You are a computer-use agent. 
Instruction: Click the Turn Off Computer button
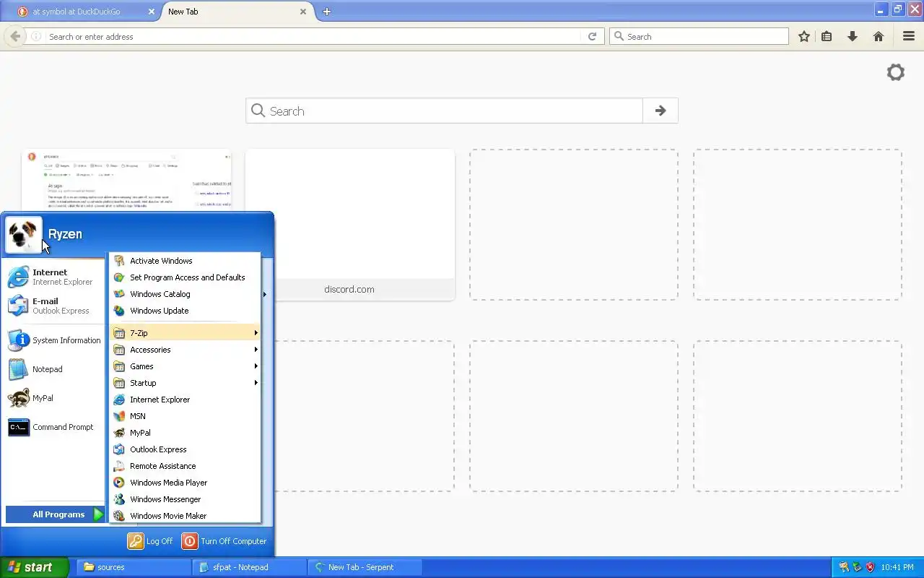(224, 541)
